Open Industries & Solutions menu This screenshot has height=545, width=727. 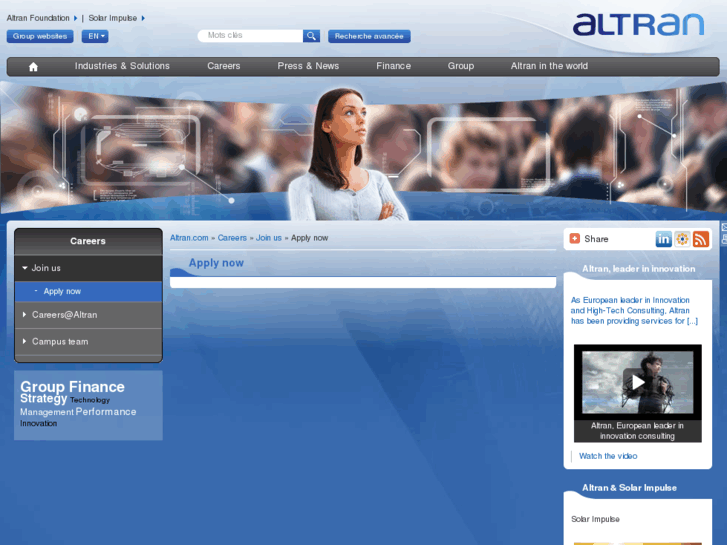coord(122,66)
